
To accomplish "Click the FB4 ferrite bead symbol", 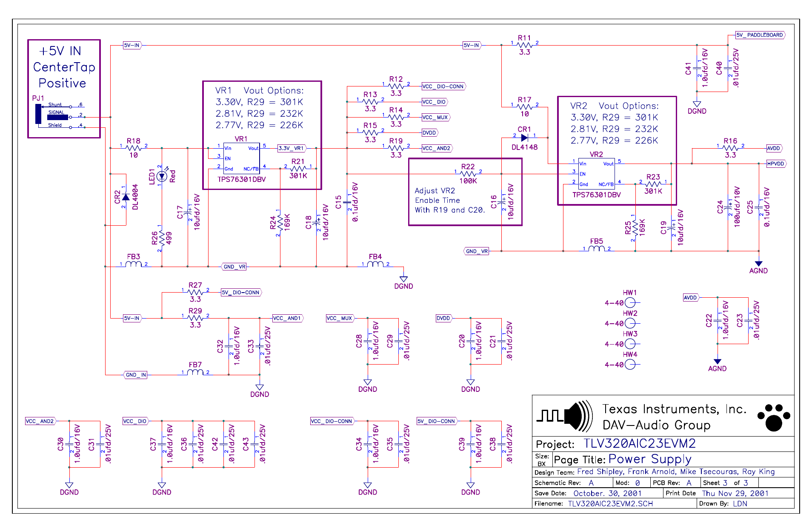I will [x=375, y=264].
